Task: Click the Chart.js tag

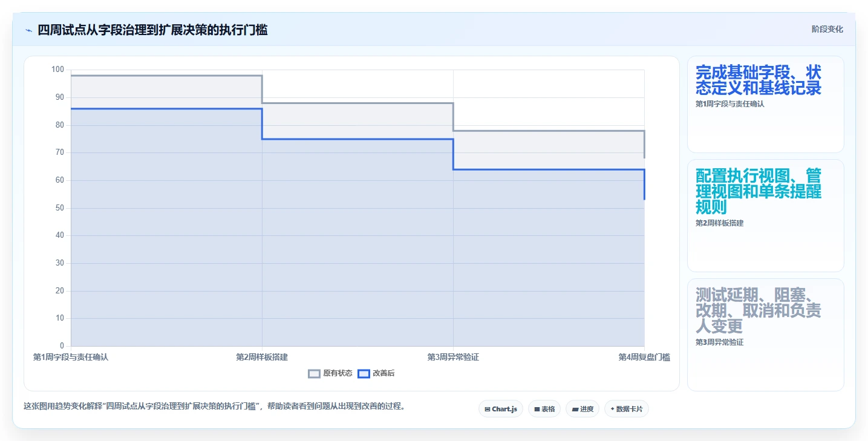Action: pyautogui.click(x=500, y=409)
